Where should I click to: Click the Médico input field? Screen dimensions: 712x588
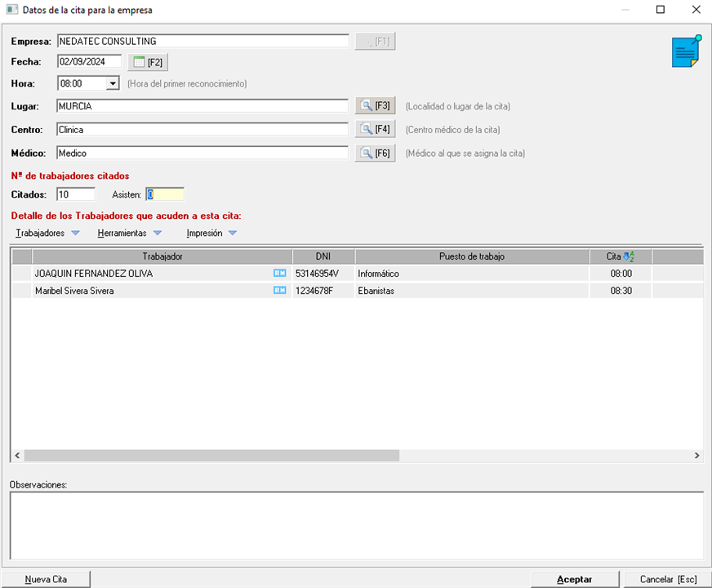(x=202, y=153)
